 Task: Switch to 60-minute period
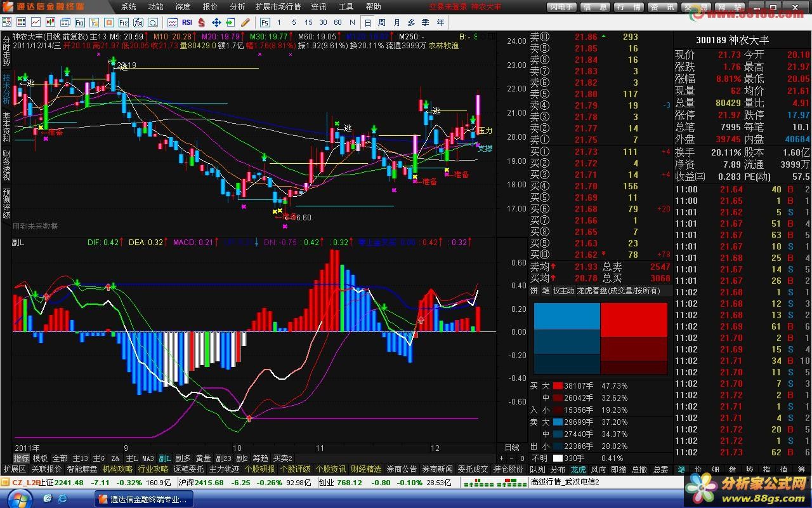(x=337, y=22)
